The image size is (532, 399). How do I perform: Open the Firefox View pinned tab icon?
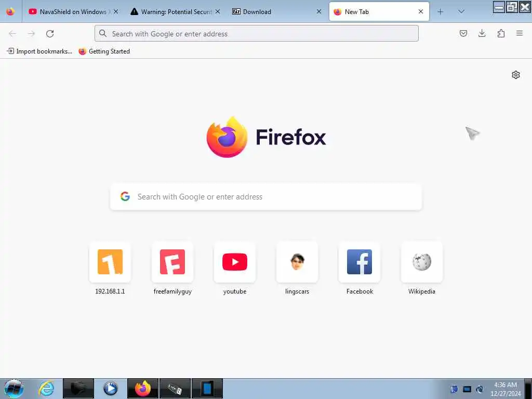click(10, 11)
